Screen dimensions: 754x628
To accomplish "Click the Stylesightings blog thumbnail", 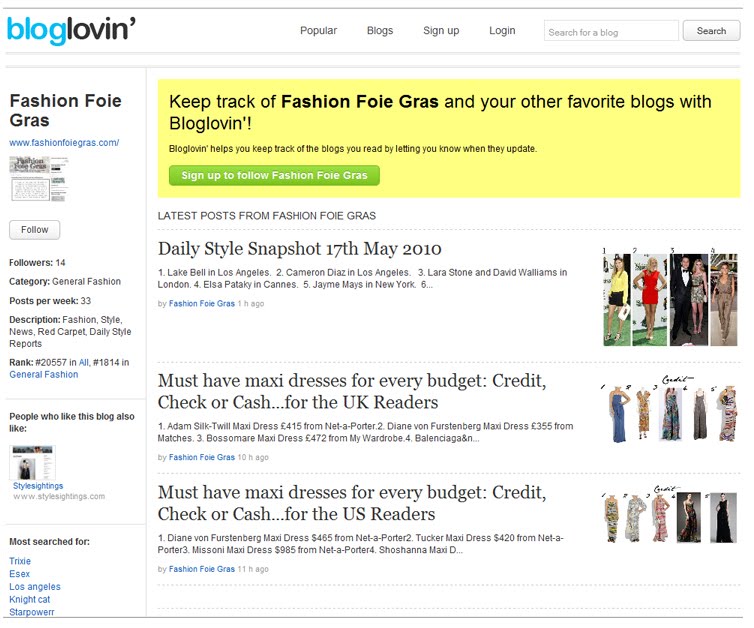I will pyautogui.click(x=33, y=463).
